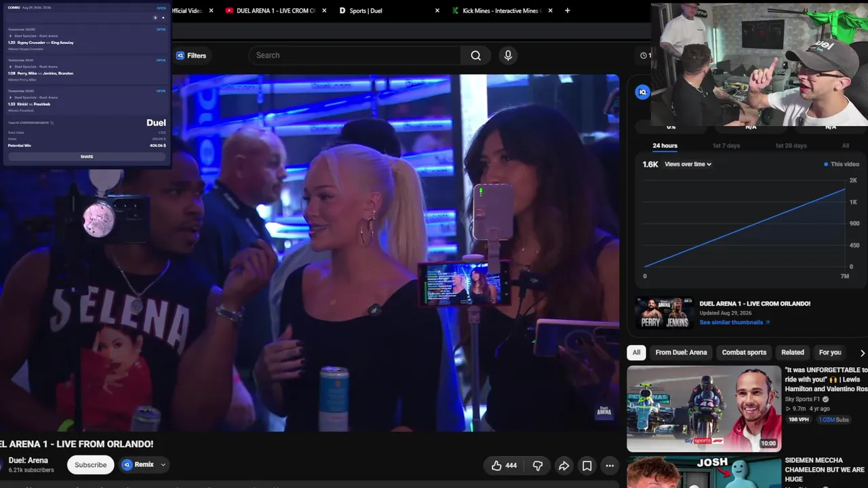Open the vidIQ Filters button
The image size is (868, 488).
(191, 56)
